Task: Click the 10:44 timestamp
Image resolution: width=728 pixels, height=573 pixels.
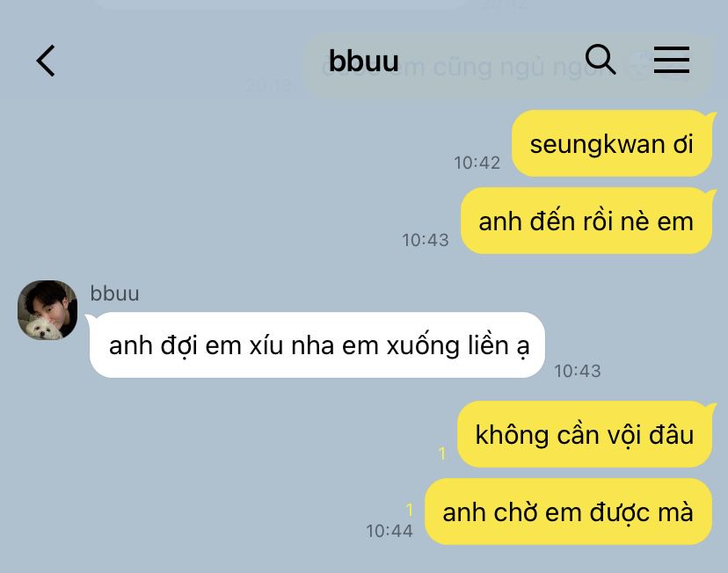Action: point(389,531)
